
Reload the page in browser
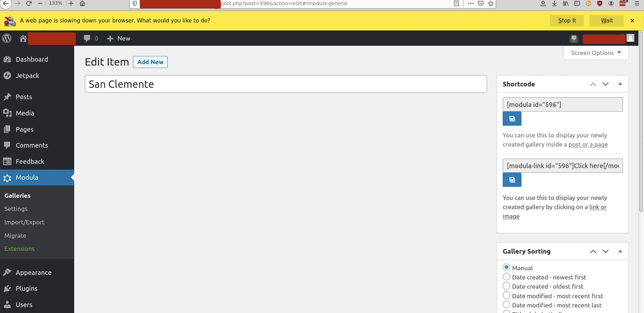29,4
